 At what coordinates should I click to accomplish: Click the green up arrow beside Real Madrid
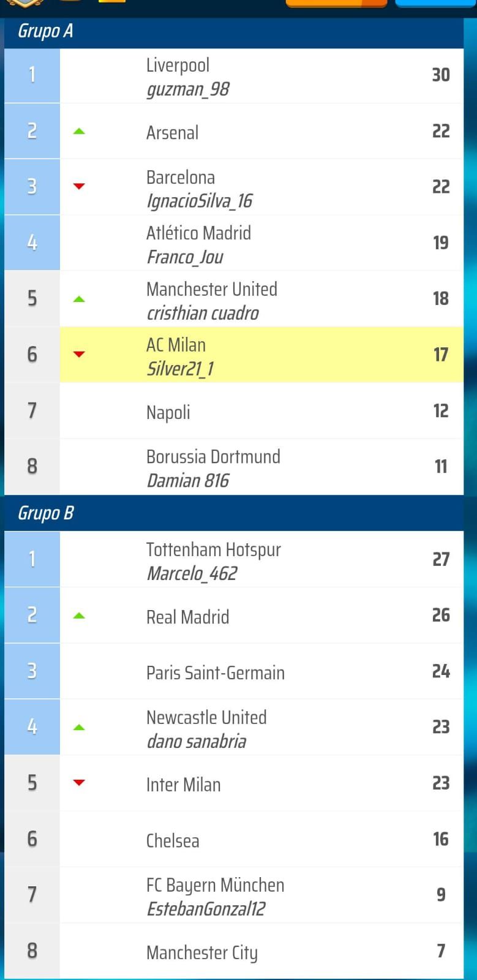[79, 616]
